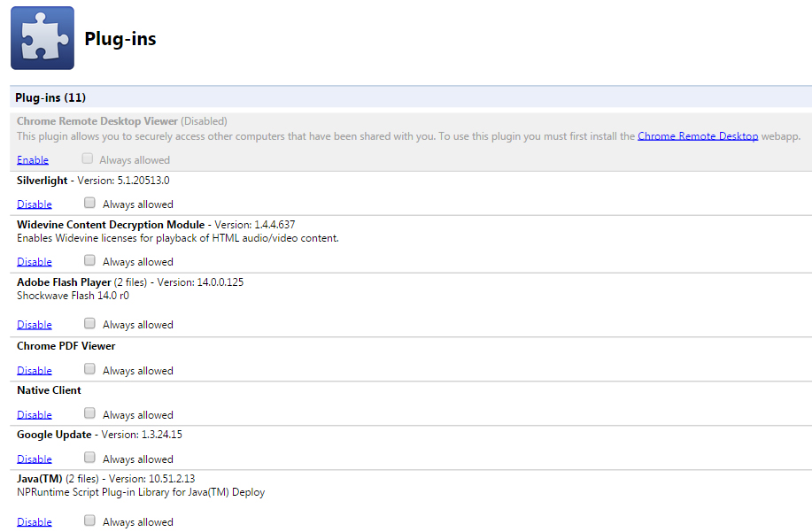Disable the Chrome PDF Viewer
Image resolution: width=812 pixels, height=532 pixels.
(35, 371)
